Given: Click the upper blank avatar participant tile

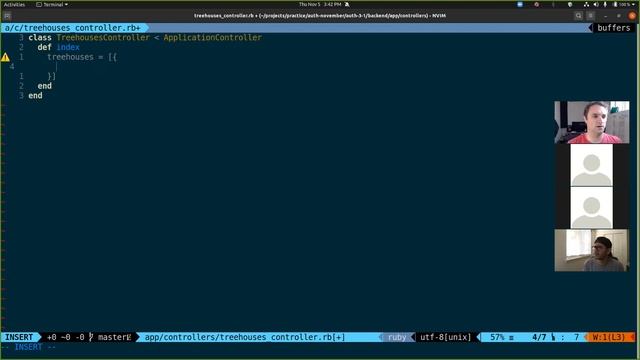Looking at the screenshot, I should pyautogui.click(x=591, y=165).
